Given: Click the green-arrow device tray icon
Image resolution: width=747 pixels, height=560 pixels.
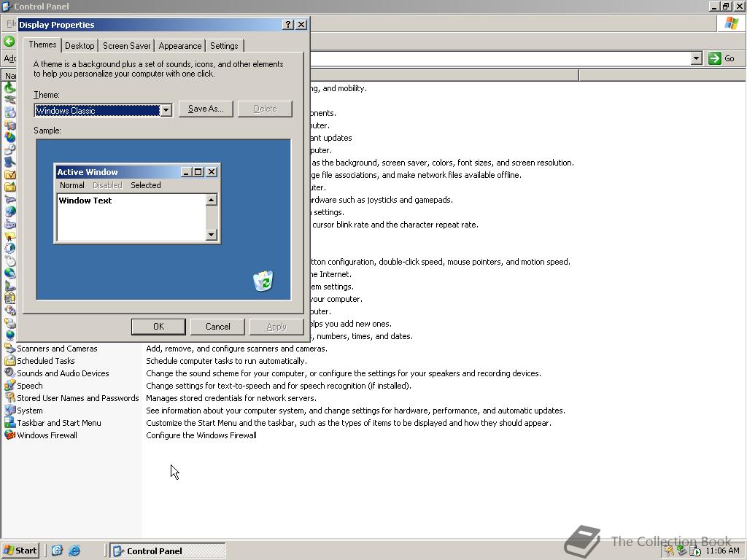Looking at the screenshot, I should click(x=682, y=551).
